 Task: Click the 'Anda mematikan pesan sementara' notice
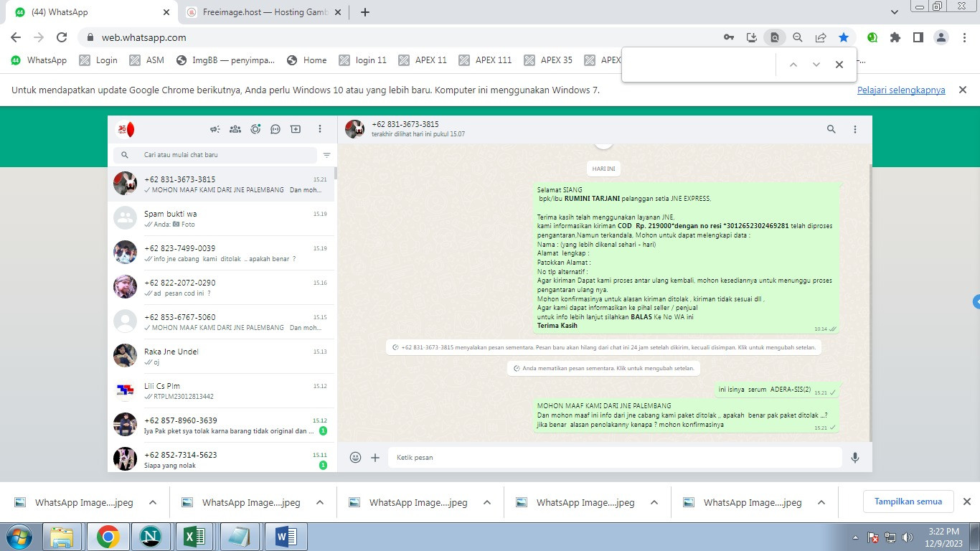coord(604,368)
